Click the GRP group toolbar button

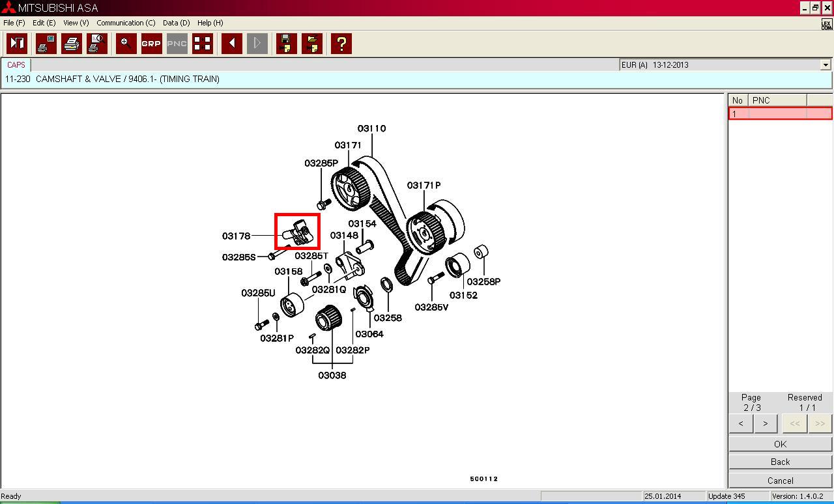click(151, 44)
